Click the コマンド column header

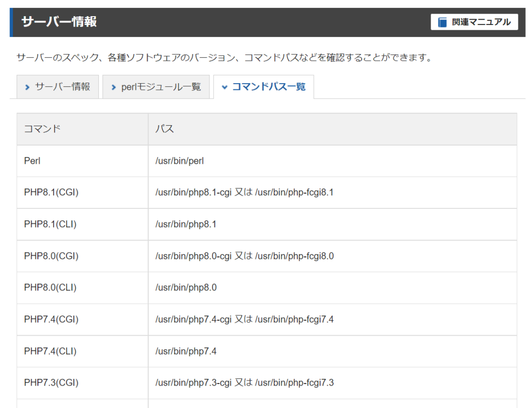(83, 129)
